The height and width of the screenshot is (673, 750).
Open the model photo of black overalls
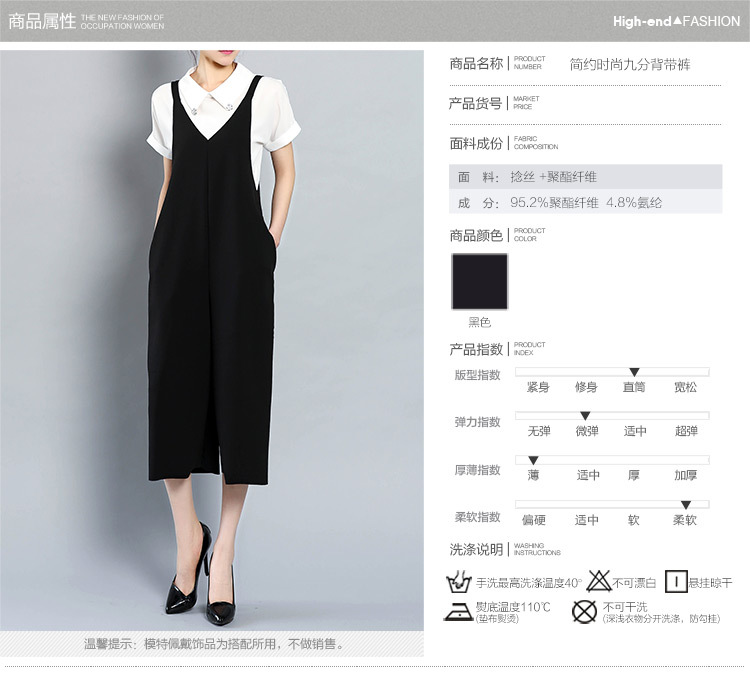[211, 340]
